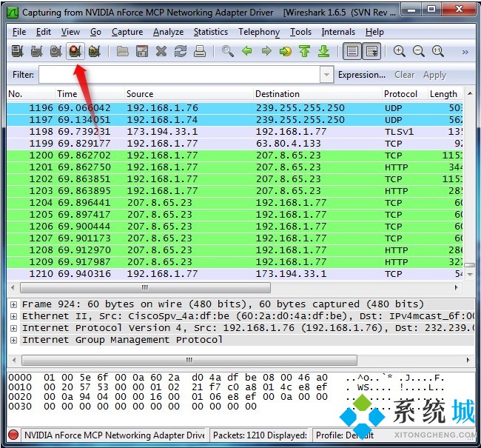Zoom out toolbar icon
Screen dimensions: 481x448
(418, 51)
